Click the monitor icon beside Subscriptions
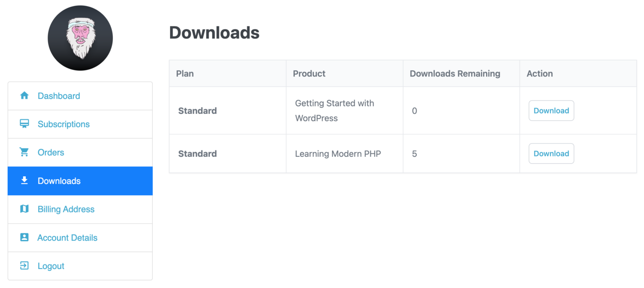This screenshot has width=644, height=288. tap(24, 124)
